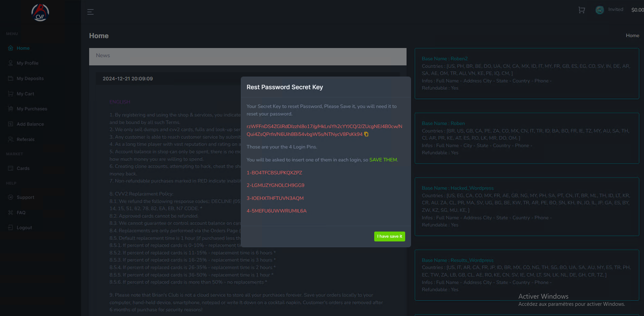Open the FAQ sidebar entry
Viewport: 644px width, 316px height.
point(21,213)
